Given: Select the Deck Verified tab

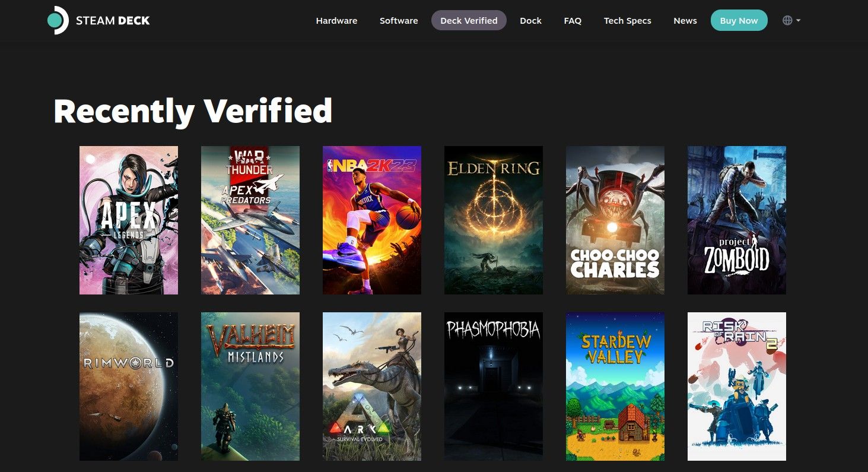Looking at the screenshot, I should tap(469, 20).
